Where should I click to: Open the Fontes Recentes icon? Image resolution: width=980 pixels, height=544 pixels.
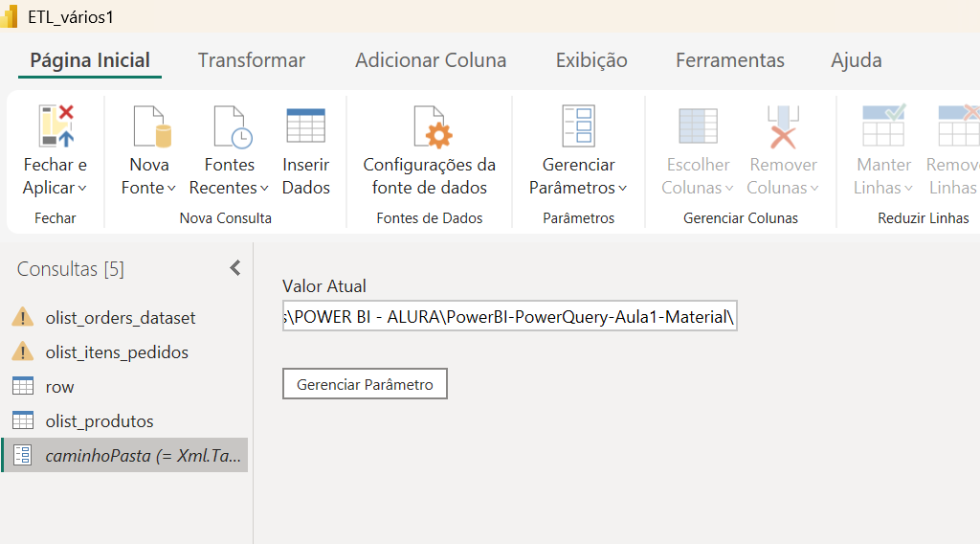pyautogui.click(x=233, y=126)
